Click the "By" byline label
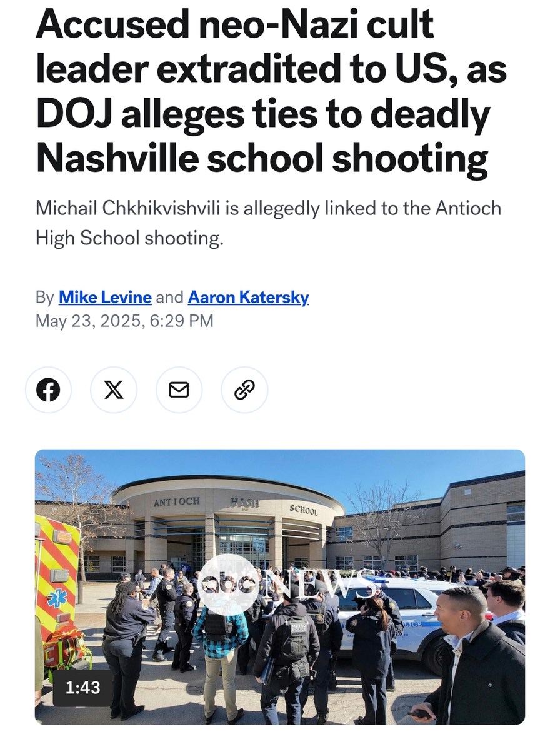 [45, 298]
